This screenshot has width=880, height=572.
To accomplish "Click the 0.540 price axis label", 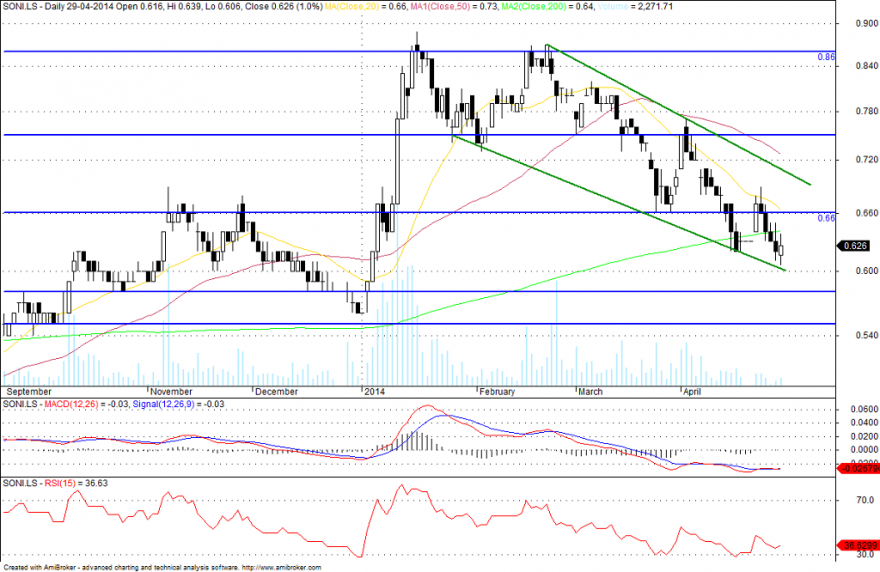I will click(867, 335).
